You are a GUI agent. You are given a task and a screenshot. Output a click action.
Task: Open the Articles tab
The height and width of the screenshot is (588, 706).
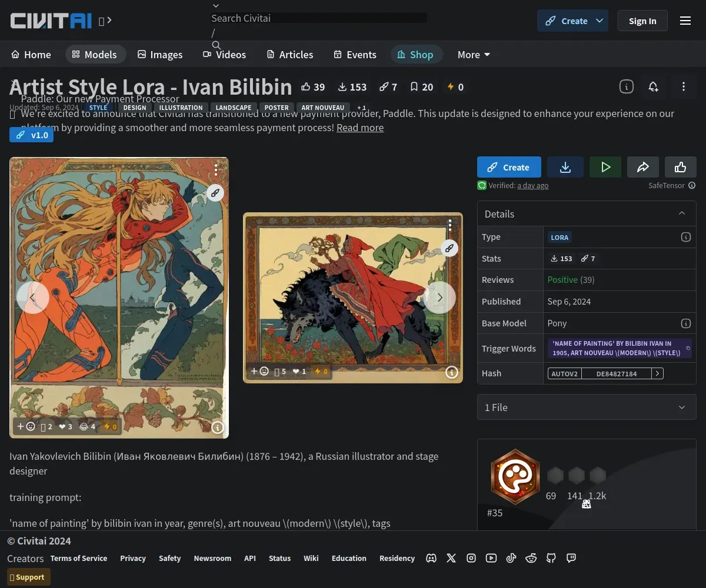pyautogui.click(x=290, y=55)
